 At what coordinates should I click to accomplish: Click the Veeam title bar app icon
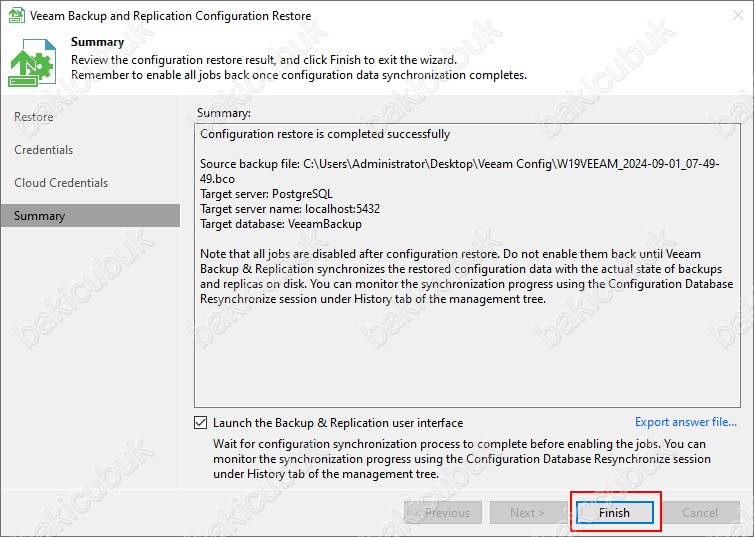(x=16, y=15)
